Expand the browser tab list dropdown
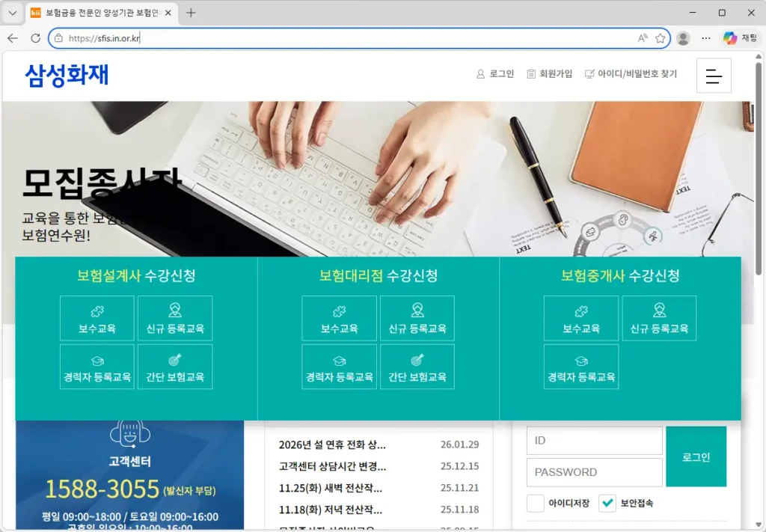This screenshot has width=766, height=532. pyautogui.click(x=12, y=13)
